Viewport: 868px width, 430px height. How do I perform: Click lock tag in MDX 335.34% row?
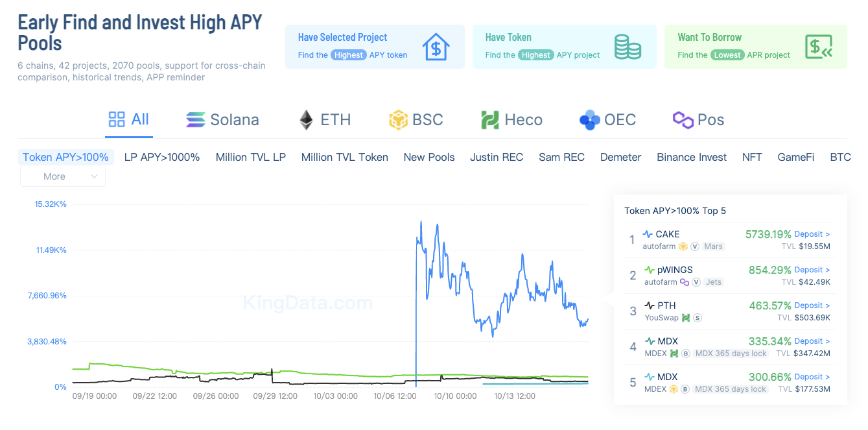[731, 353]
